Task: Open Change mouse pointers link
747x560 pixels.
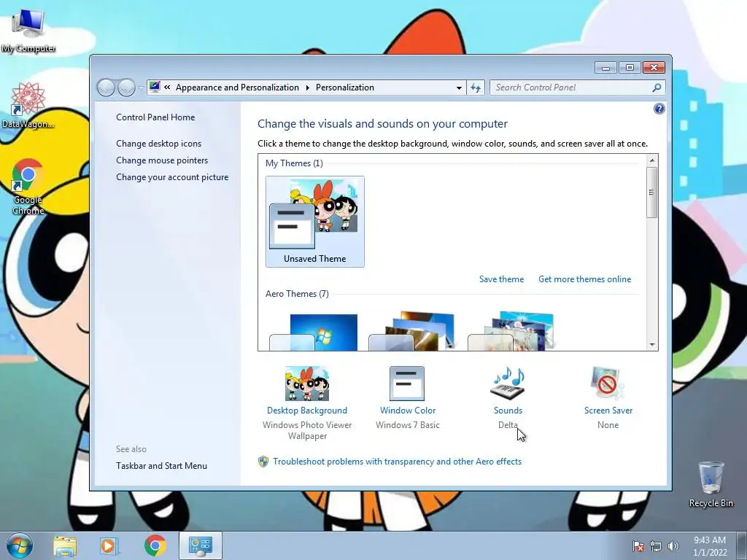Action: (162, 160)
